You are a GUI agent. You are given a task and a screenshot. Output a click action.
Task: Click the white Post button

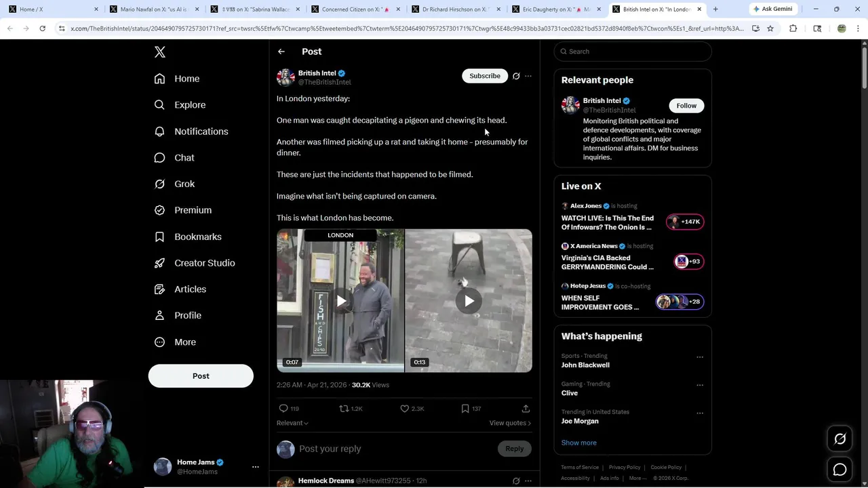201,376
